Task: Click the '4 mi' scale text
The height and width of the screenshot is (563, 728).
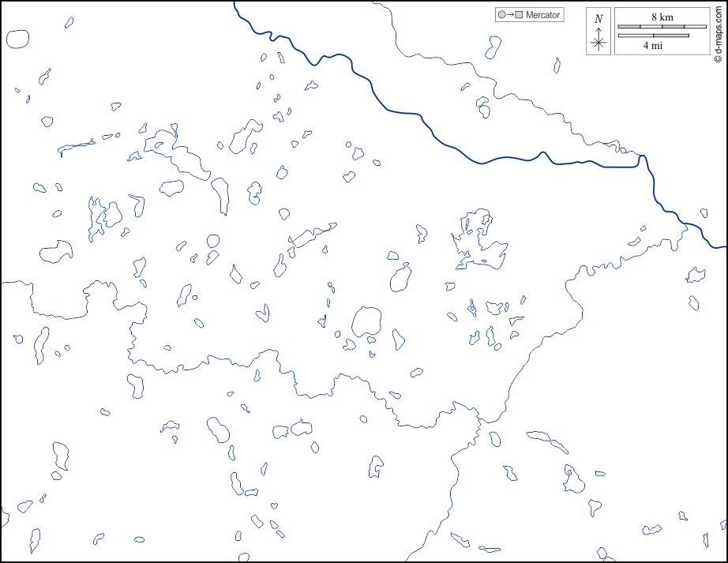Action: point(653,46)
